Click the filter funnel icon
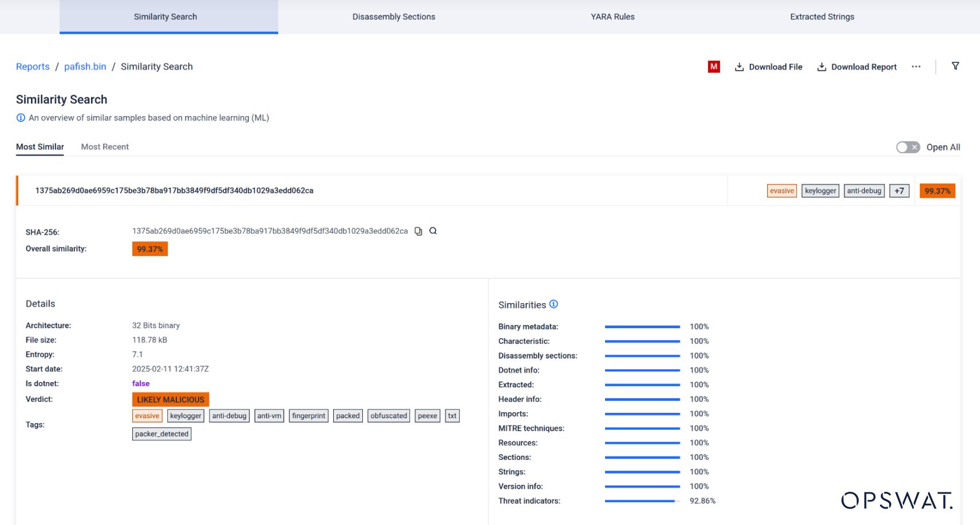980x525 pixels. (955, 66)
